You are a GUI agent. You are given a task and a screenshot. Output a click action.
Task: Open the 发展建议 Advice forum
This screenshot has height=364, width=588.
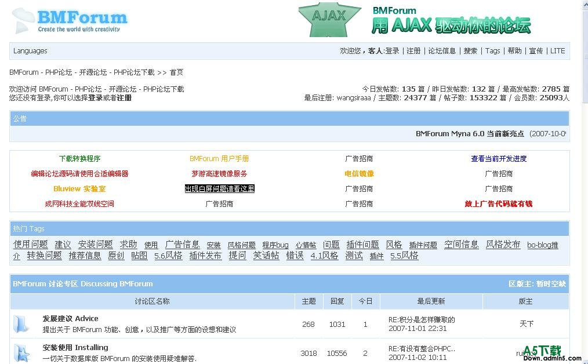pyautogui.click(x=71, y=319)
